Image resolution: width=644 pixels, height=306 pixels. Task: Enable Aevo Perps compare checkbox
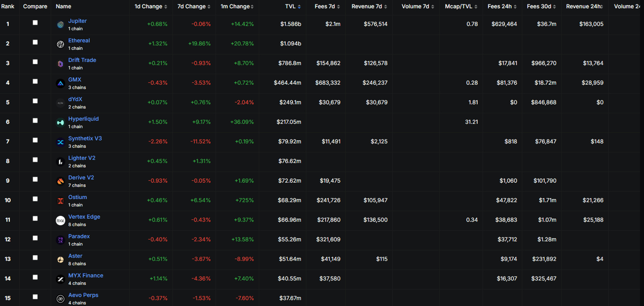[35, 297]
